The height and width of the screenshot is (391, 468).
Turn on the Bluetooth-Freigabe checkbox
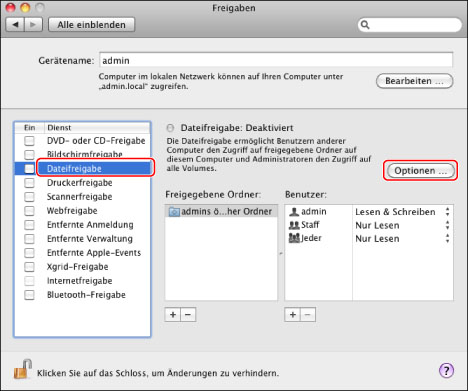(x=29, y=295)
